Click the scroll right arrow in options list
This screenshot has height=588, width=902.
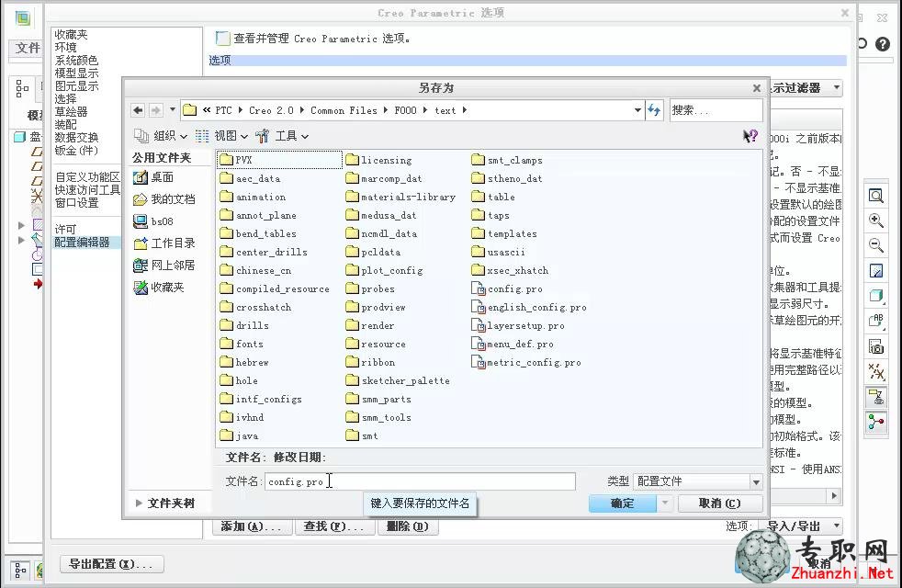click(x=835, y=495)
